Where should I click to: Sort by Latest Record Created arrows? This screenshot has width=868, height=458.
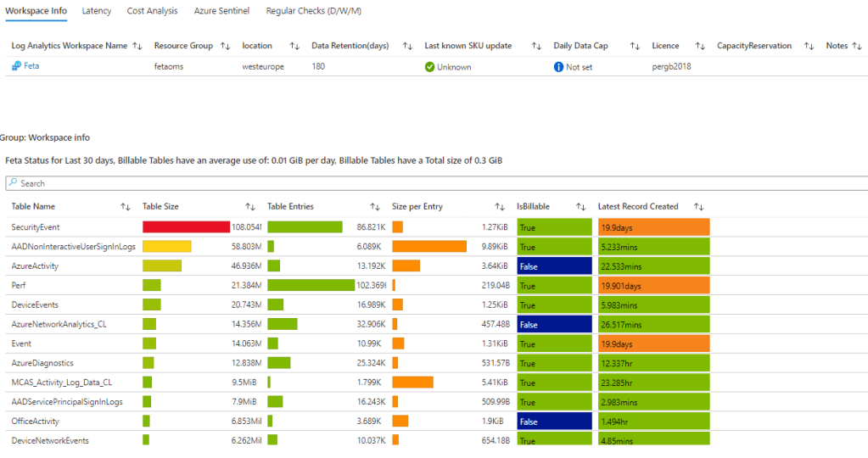point(699,207)
